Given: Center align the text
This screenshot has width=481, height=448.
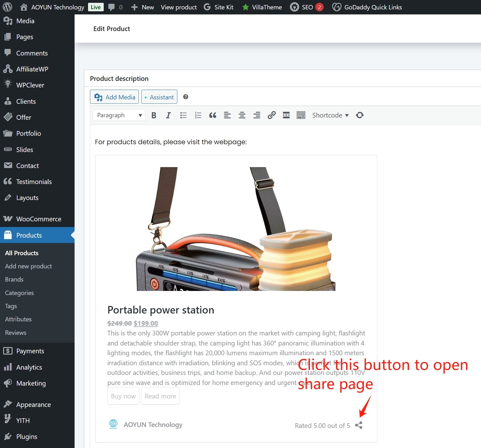Looking at the screenshot, I should coord(242,115).
